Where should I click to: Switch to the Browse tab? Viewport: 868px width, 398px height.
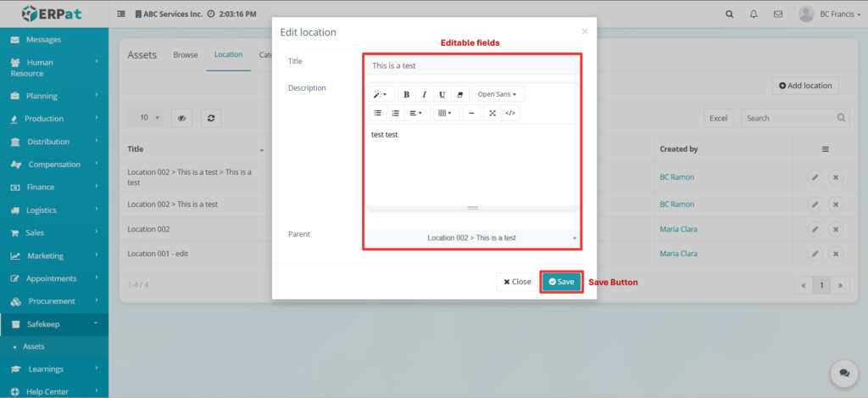(186, 55)
